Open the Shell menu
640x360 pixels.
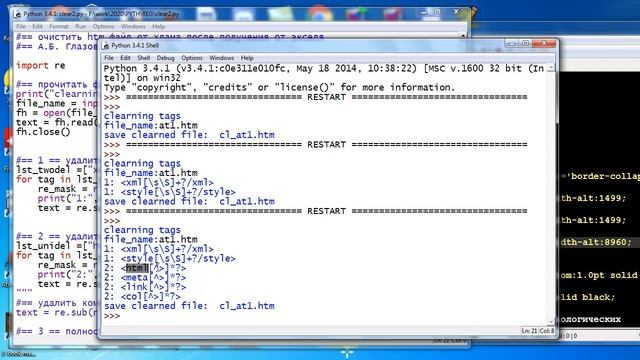tap(144, 58)
